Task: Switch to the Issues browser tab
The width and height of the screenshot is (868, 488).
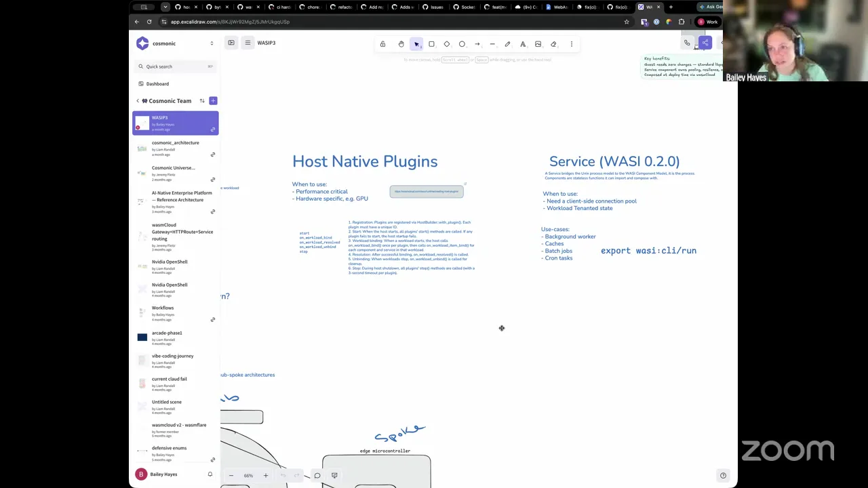Action: pyautogui.click(x=434, y=7)
